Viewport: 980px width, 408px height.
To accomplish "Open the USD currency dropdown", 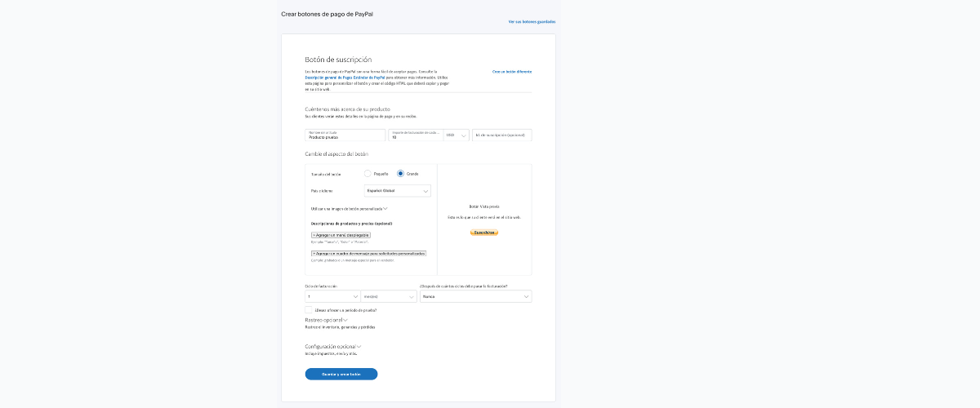I will click(457, 135).
